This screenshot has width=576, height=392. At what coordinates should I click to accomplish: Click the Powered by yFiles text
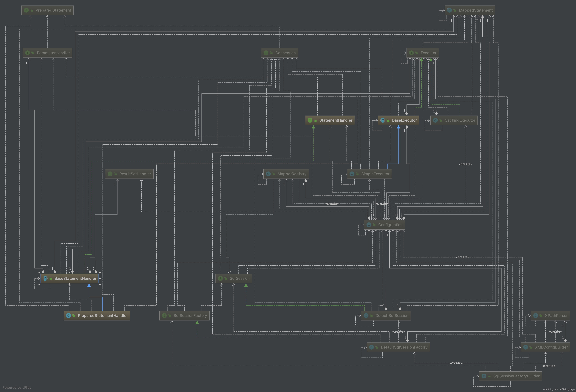pos(17,388)
